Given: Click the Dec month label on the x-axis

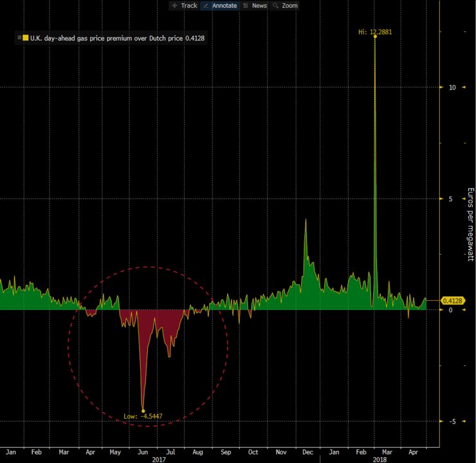Looking at the screenshot, I should [x=307, y=452].
